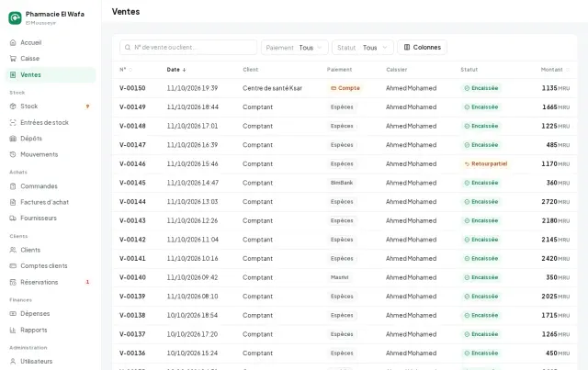
Task: Open the Caisse menu item
Action: 51,59
